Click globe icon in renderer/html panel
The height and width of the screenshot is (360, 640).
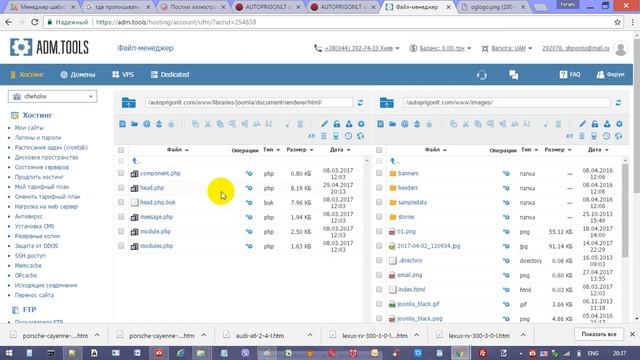click(360, 136)
